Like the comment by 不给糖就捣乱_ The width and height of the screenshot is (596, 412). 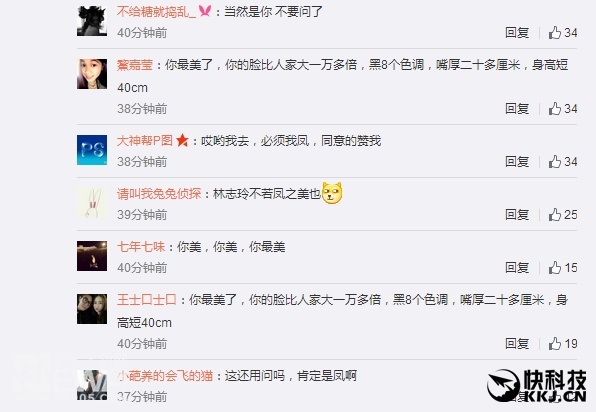563,33
